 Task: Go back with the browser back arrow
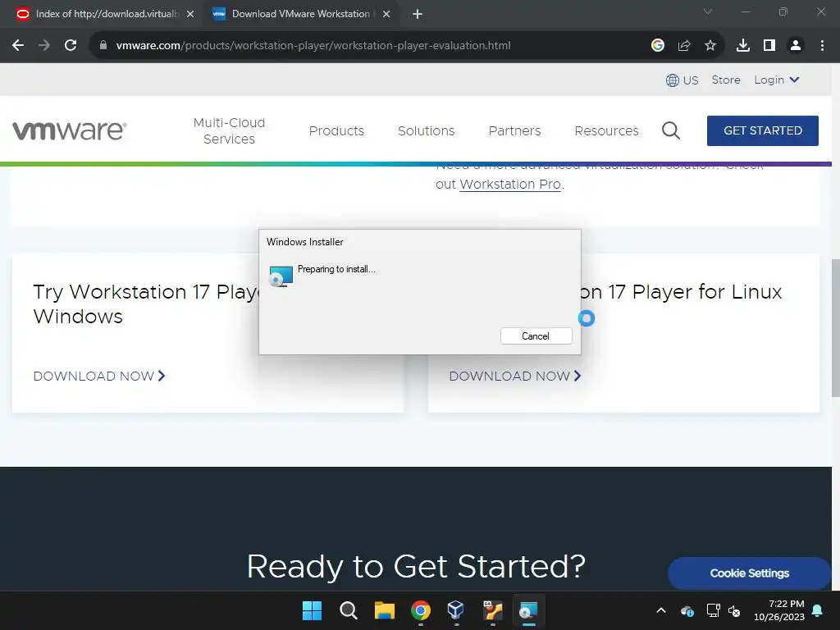click(18, 46)
